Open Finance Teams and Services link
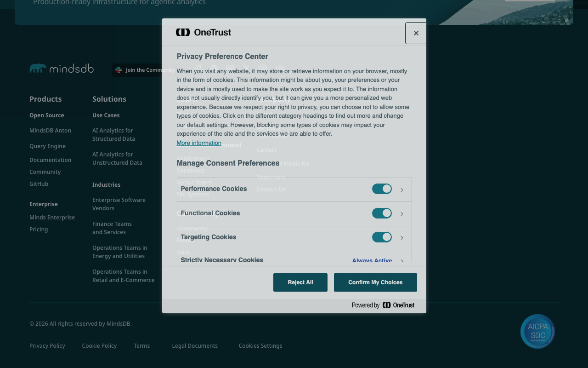 [x=112, y=228]
